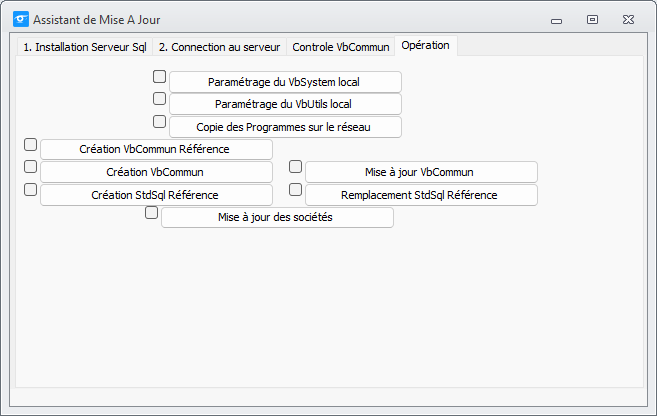Enable the Copie des Programmes checkbox
657x416 pixels.
[x=159, y=121]
